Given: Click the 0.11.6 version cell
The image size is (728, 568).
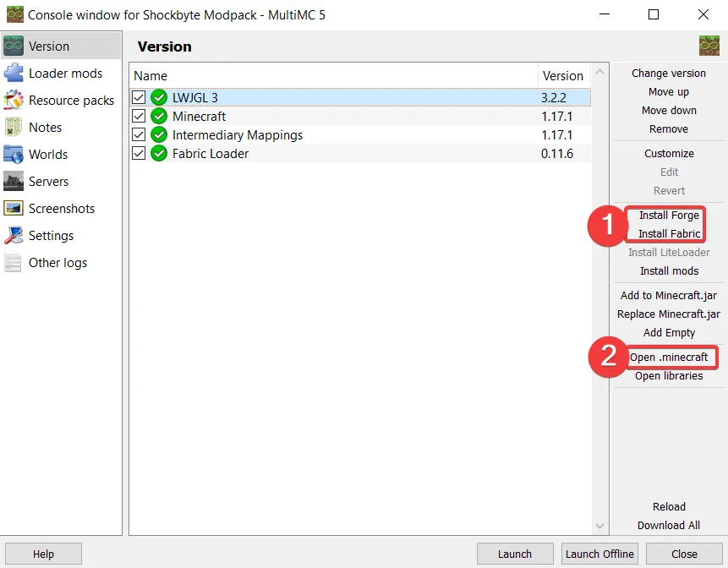Looking at the screenshot, I should [x=556, y=154].
